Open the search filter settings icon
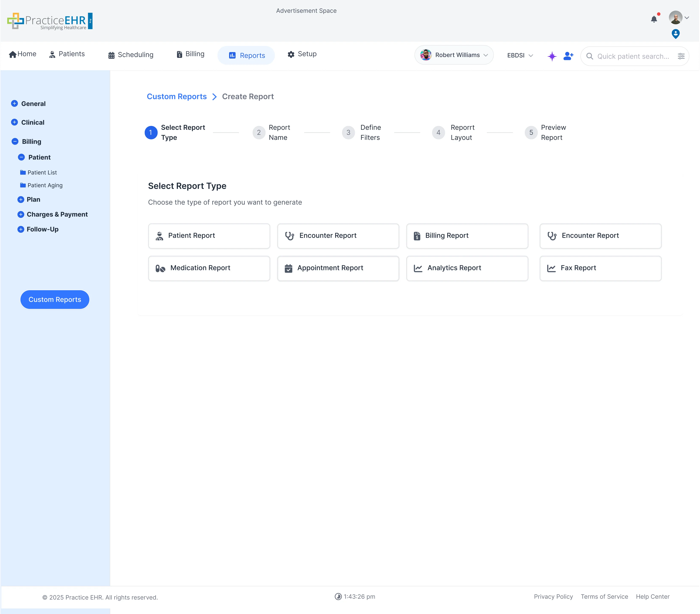 tap(681, 56)
